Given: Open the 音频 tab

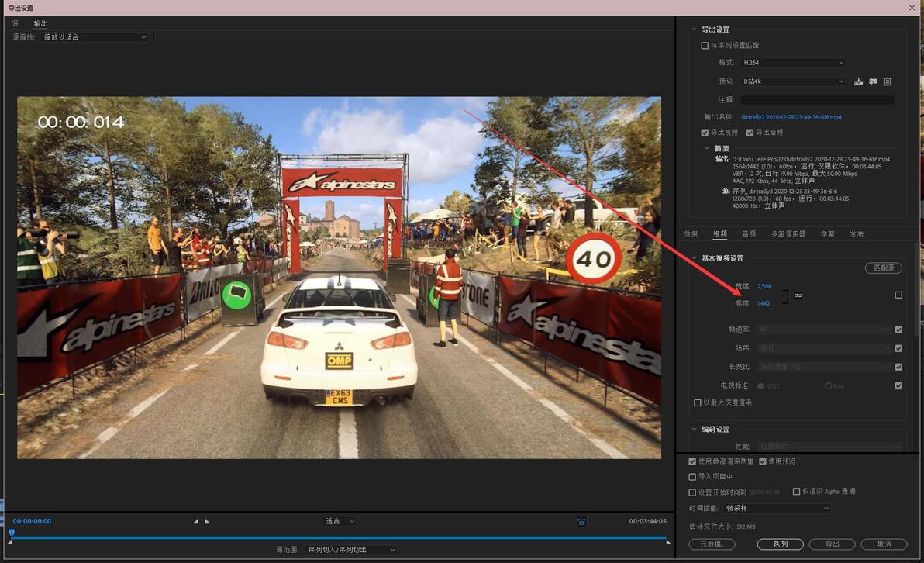Looking at the screenshot, I should pyautogui.click(x=749, y=234).
